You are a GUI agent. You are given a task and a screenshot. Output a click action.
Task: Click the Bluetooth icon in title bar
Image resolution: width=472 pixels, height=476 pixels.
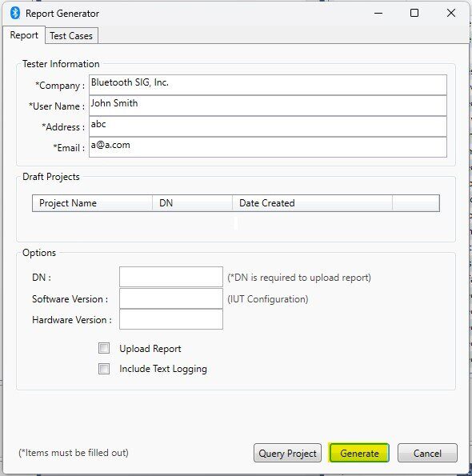point(15,13)
